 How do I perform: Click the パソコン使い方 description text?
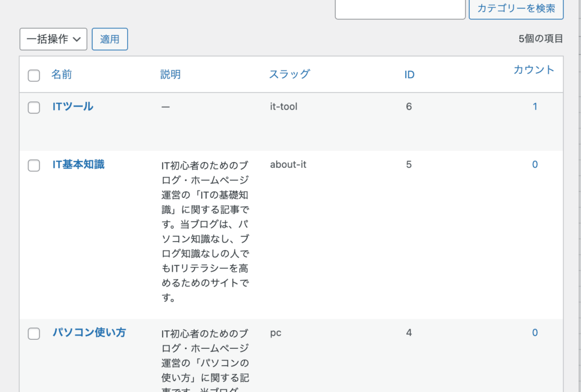[x=205, y=360]
